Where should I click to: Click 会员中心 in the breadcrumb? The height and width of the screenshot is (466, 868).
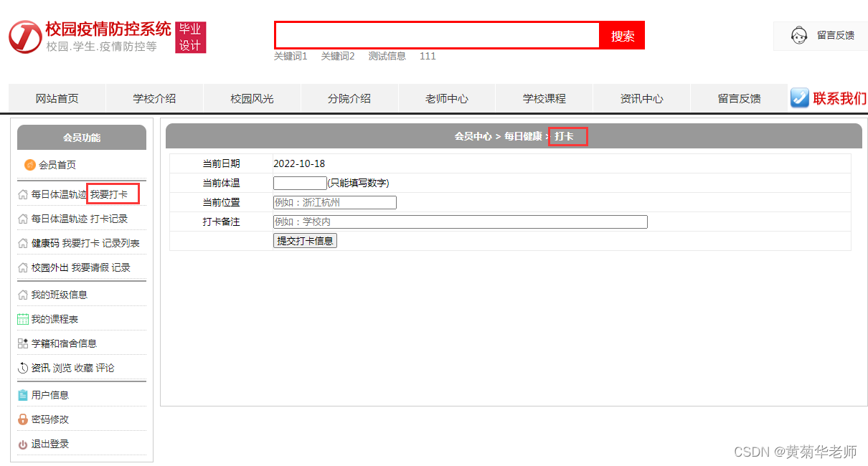click(x=473, y=136)
